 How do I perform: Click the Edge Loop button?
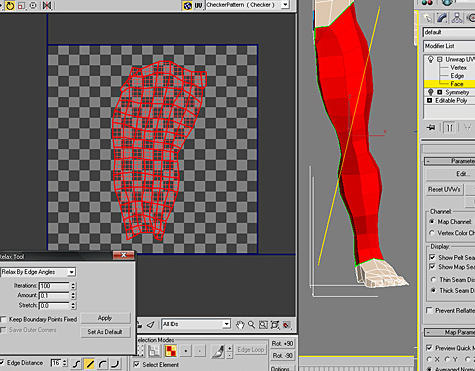point(251,350)
